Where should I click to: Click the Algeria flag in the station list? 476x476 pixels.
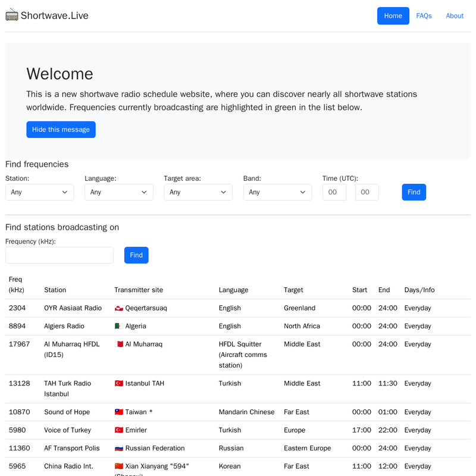tap(119, 326)
